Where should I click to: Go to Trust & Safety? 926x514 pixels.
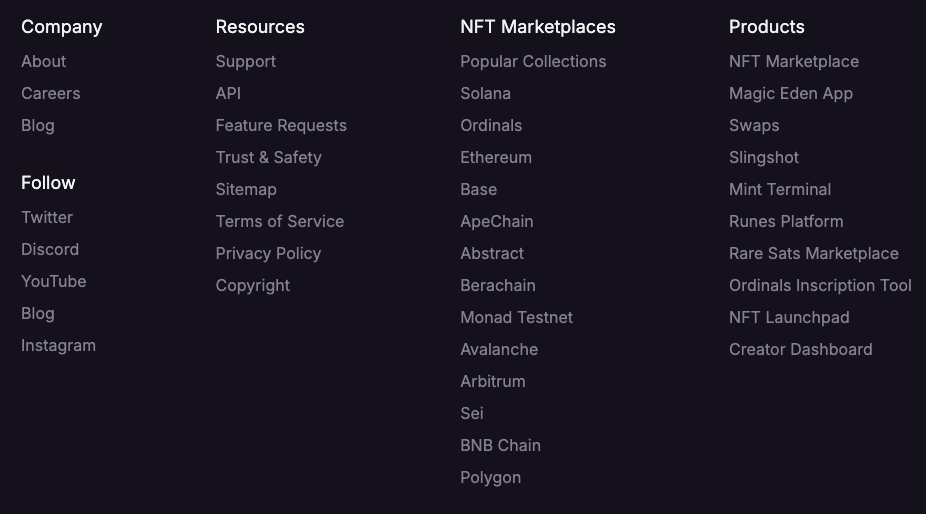pos(269,157)
